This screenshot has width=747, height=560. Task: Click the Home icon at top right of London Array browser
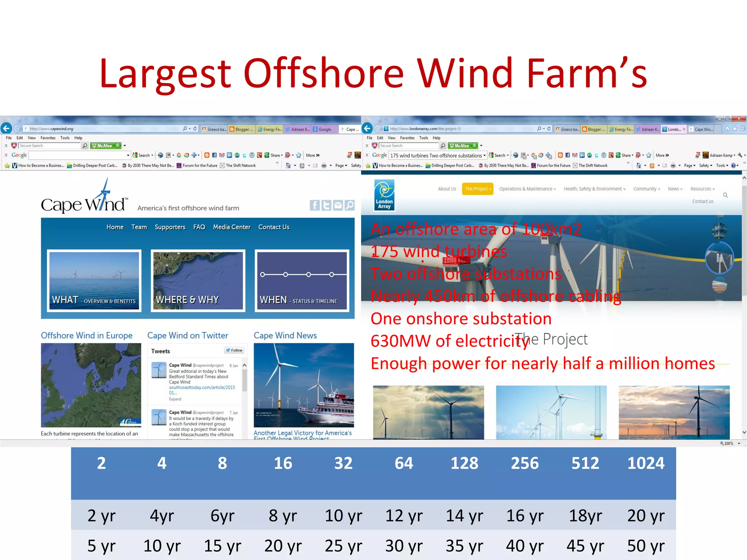(x=727, y=129)
